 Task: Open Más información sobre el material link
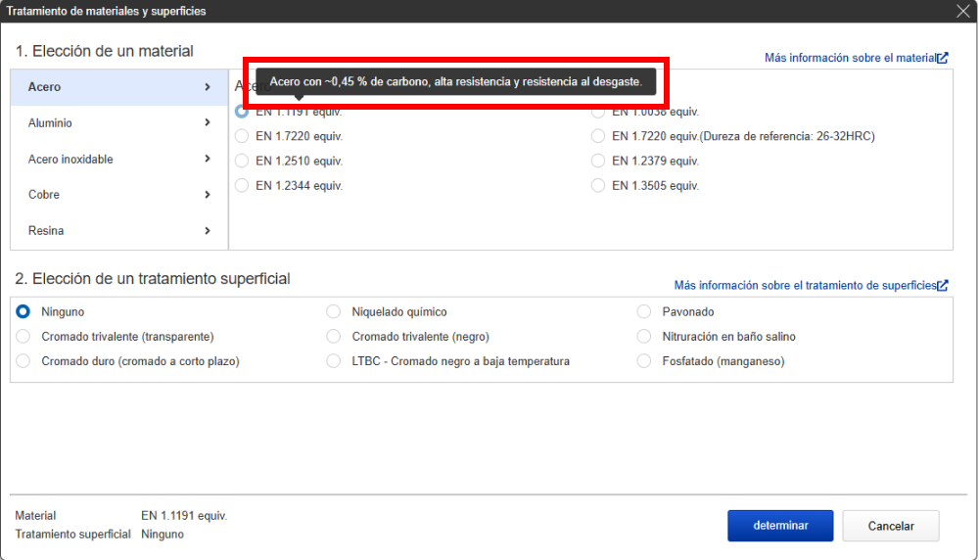tap(849, 58)
